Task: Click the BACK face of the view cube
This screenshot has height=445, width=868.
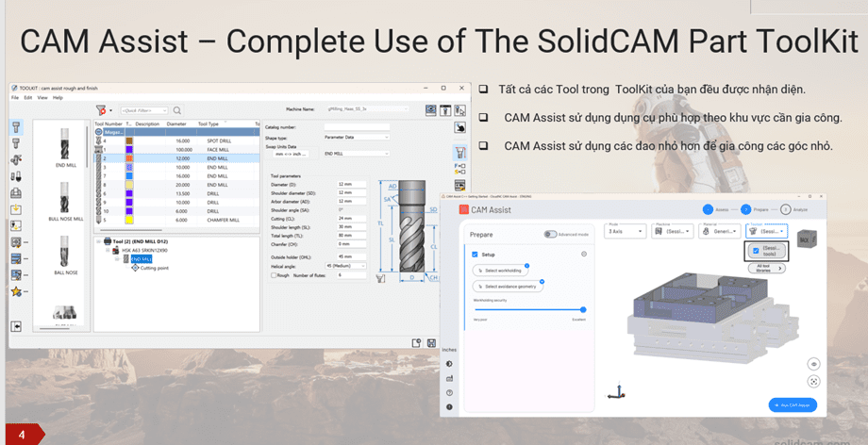Action: 805,239
